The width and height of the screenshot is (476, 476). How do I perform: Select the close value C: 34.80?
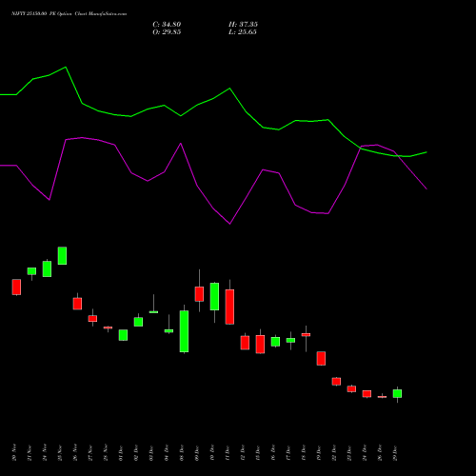pos(167,24)
